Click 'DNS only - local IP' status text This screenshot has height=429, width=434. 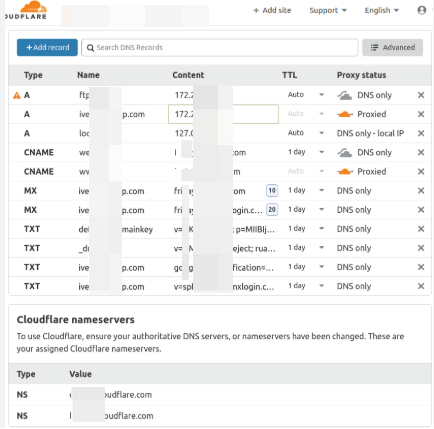(370, 133)
